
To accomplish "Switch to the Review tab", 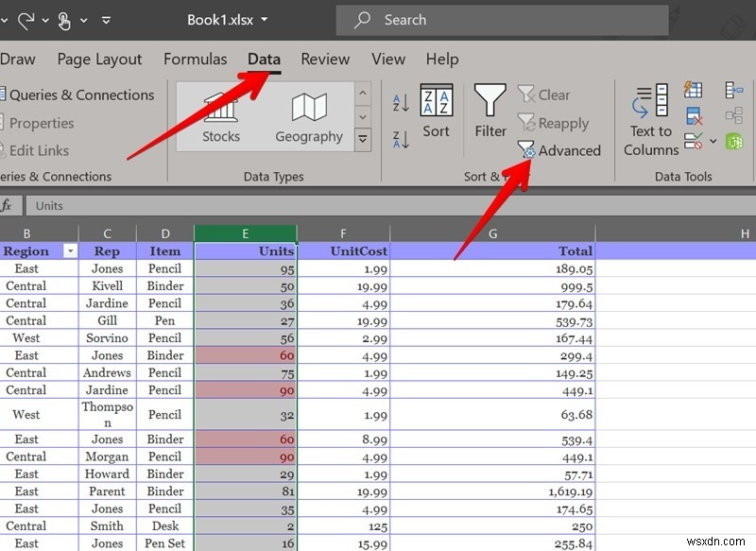I will click(x=325, y=59).
